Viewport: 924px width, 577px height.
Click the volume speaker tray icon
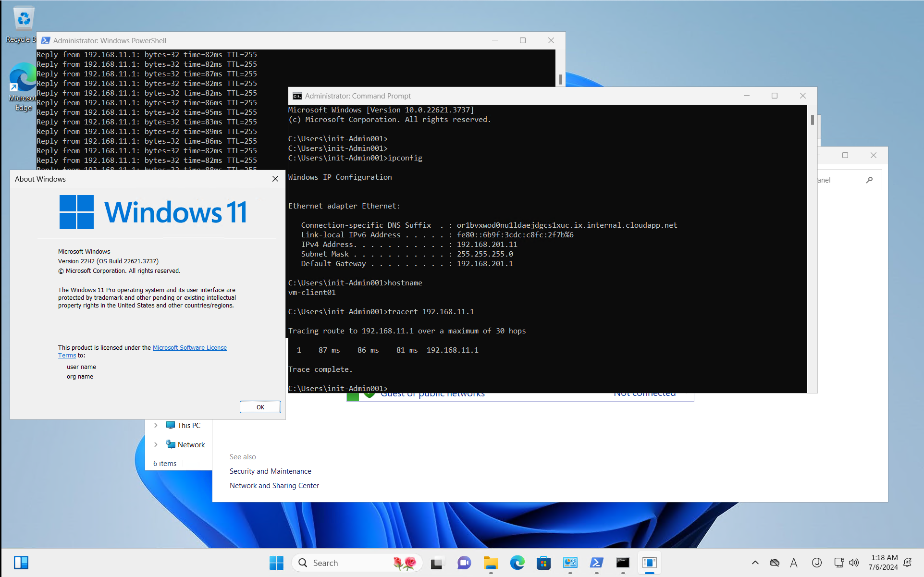[854, 563]
